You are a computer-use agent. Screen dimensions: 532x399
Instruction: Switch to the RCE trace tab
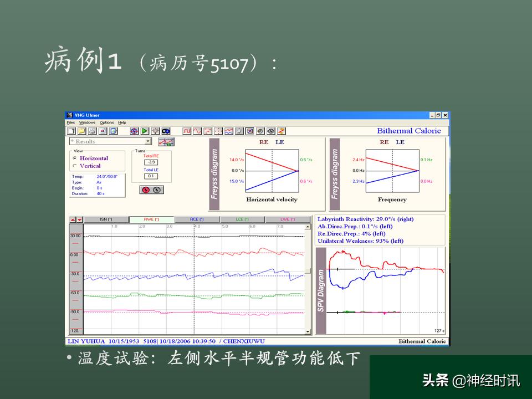pyautogui.click(x=197, y=219)
